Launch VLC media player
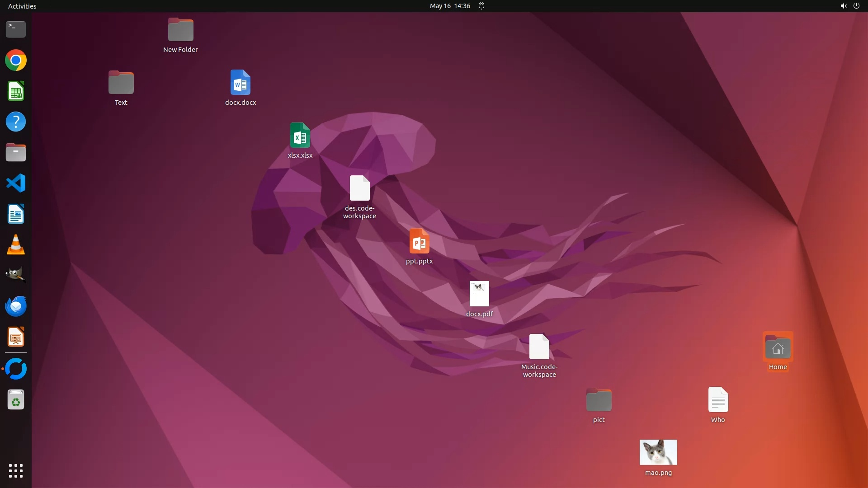 tap(16, 245)
